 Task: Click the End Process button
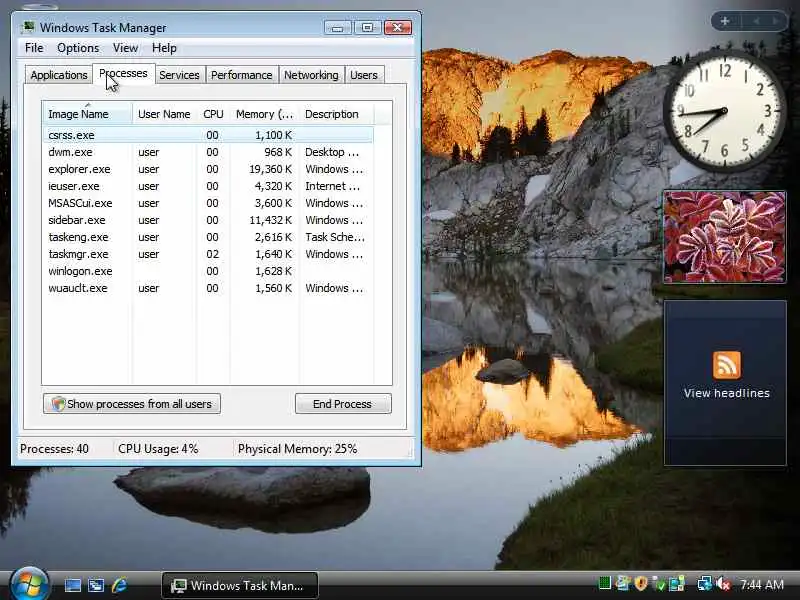[343, 404]
